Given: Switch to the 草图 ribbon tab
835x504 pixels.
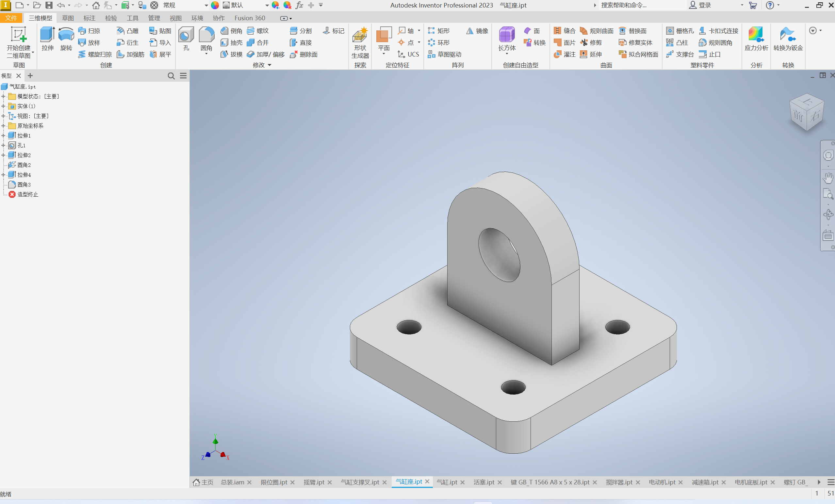Looking at the screenshot, I should coord(68,18).
